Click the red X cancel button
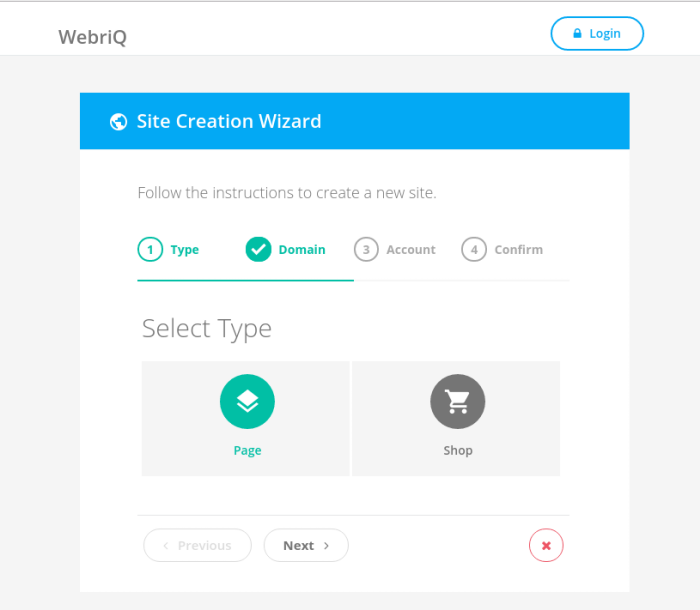Screen dimensions: 700x610 [546, 545]
